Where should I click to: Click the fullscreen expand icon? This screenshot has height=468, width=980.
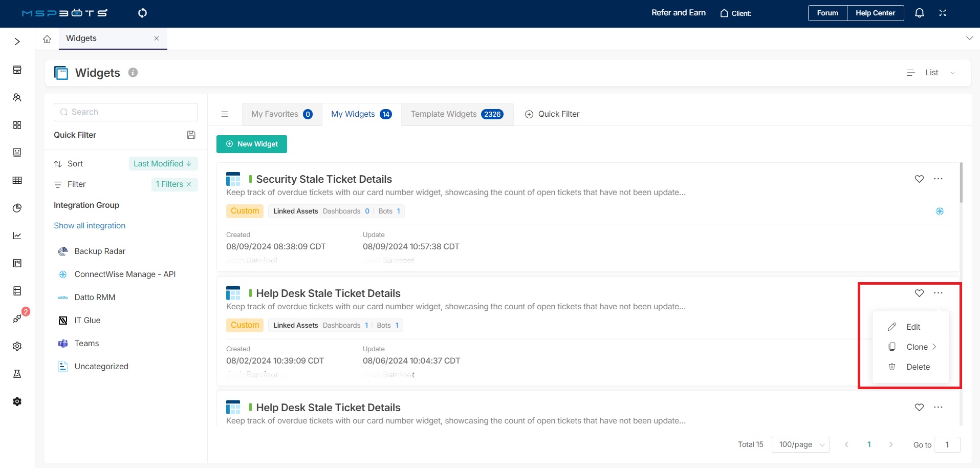tap(942, 13)
